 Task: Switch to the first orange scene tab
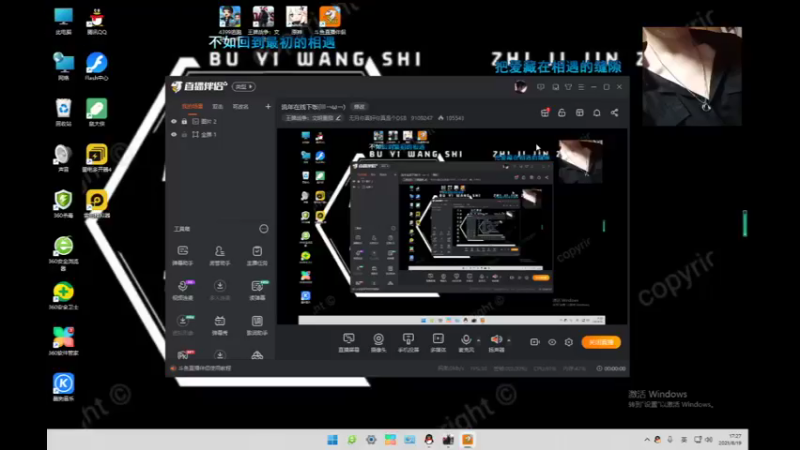pyautogui.click(x=192, y=107)
